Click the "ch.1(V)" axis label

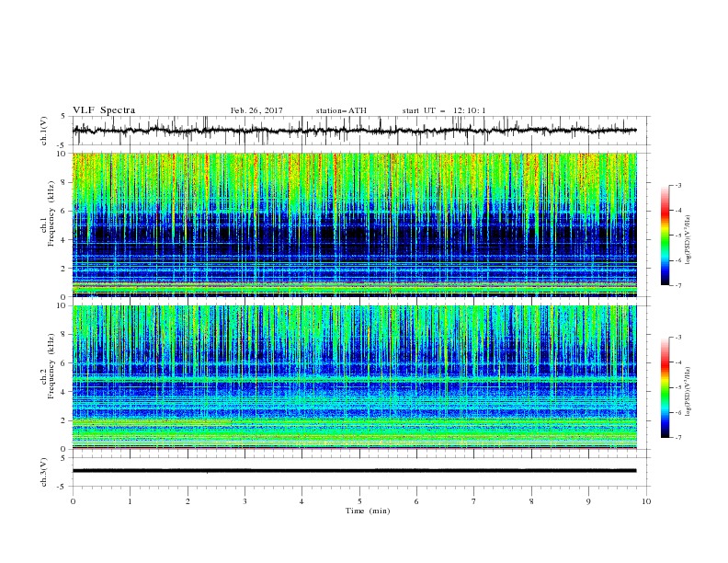click(x=44, y=131)
